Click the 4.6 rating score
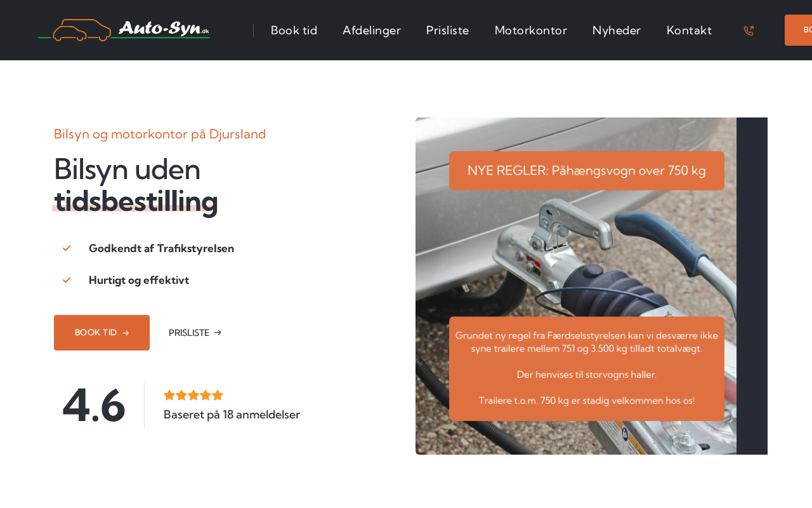This screenshot has height=508, width=812. pos(94,405)
